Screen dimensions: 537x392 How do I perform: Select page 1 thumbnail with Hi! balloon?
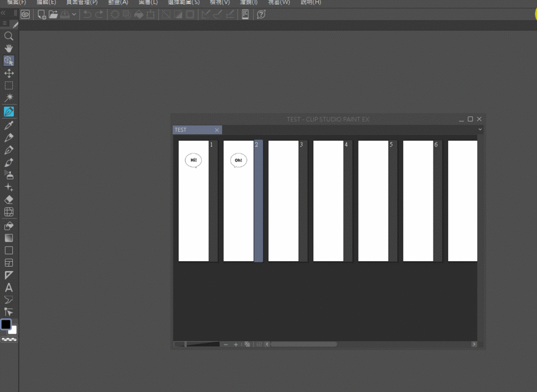pyautogui.click(x=194, y=201)
